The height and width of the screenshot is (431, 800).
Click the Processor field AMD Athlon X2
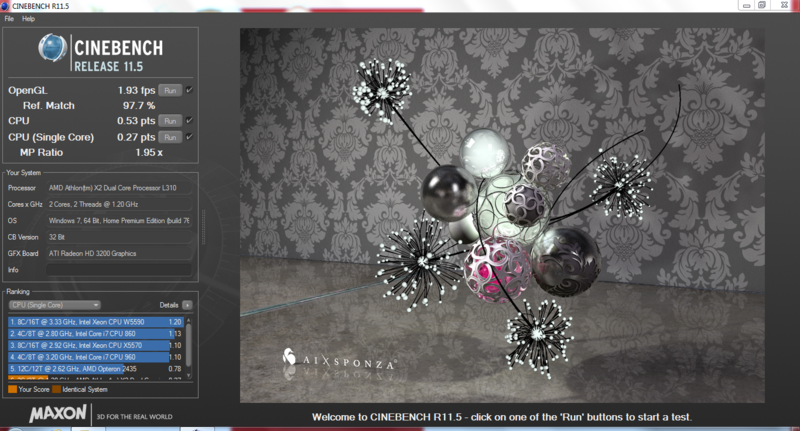(119, 188)
